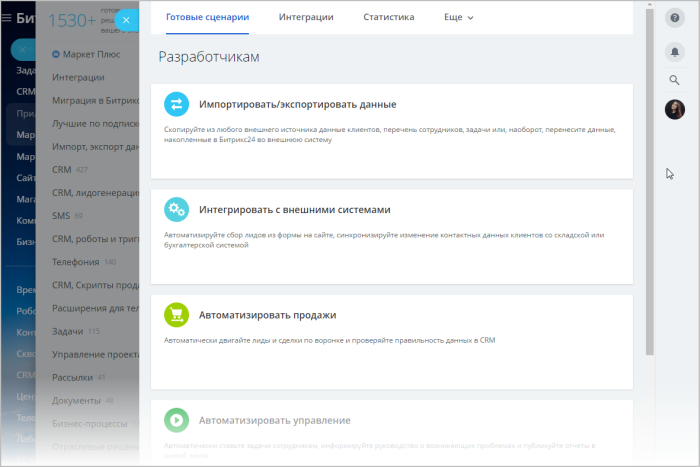Click the import/export arrows icon

(x=176, y=104)
